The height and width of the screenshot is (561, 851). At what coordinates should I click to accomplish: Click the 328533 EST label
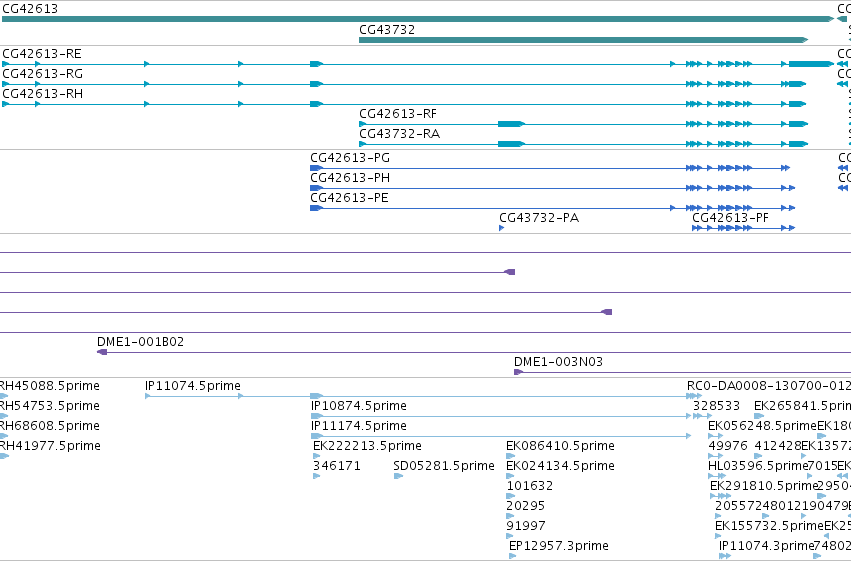tap(716, 406)
